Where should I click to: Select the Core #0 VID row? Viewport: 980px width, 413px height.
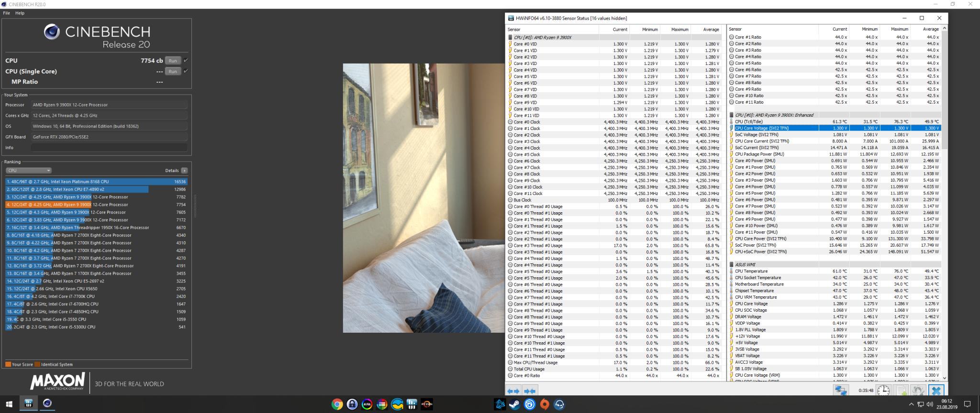click(614, 44)
